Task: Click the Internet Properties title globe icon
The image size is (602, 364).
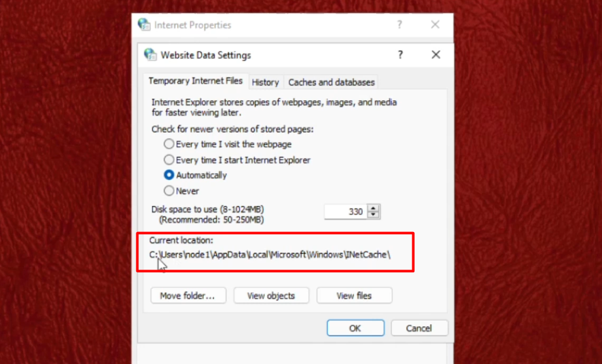Action: tap(144, 25)
